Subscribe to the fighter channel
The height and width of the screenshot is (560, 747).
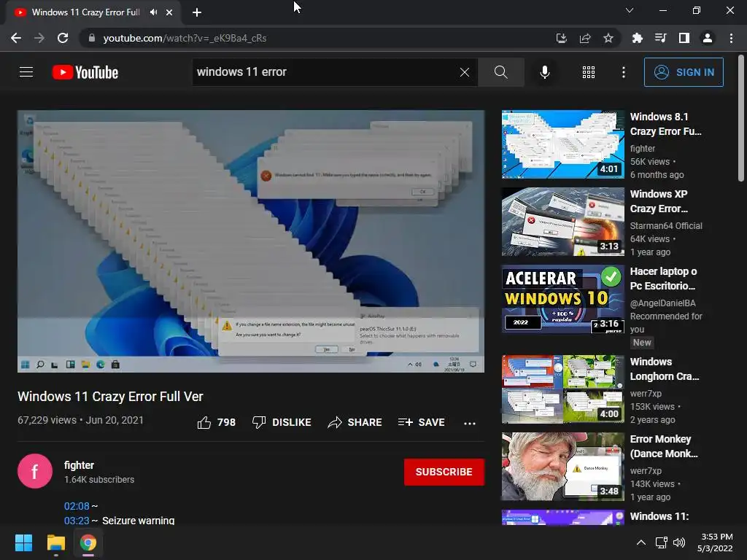444,472
